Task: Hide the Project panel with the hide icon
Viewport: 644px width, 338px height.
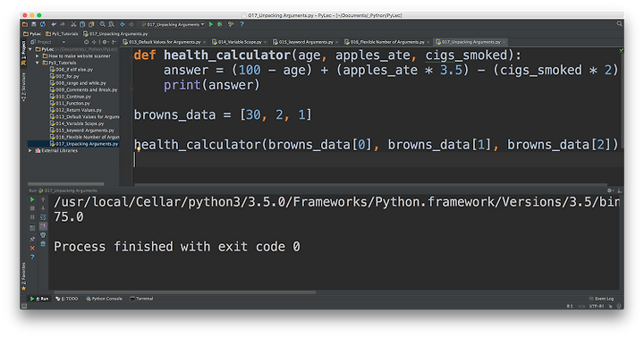Action: coord(114,42)
